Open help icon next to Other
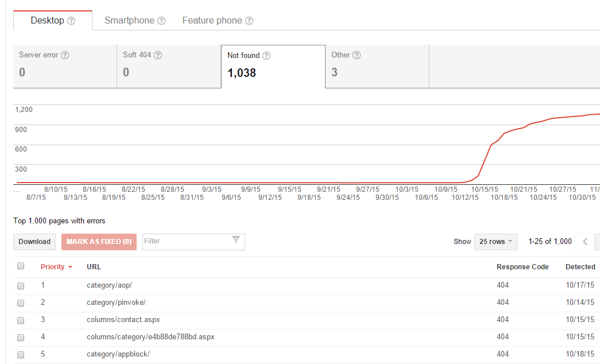 point(357,55)
